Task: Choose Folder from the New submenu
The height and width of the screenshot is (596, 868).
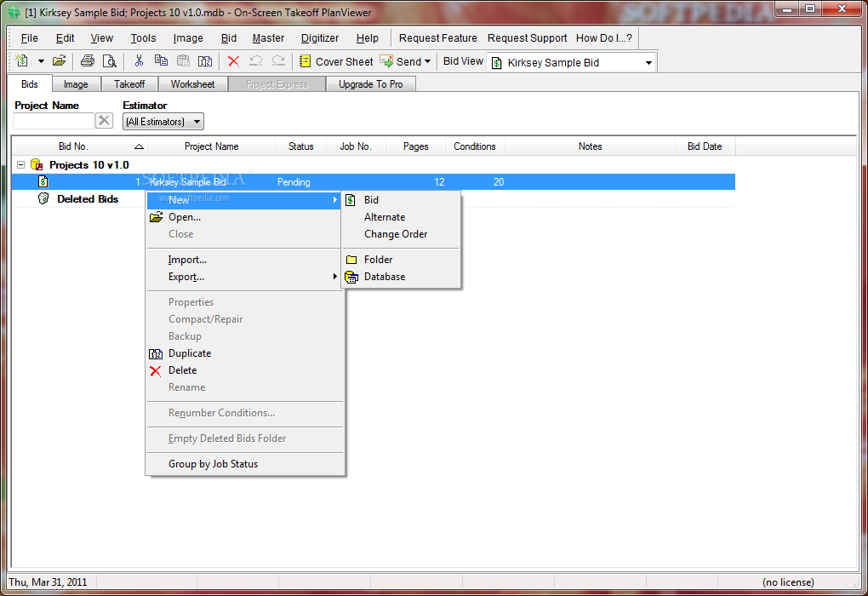Action: 402,260
